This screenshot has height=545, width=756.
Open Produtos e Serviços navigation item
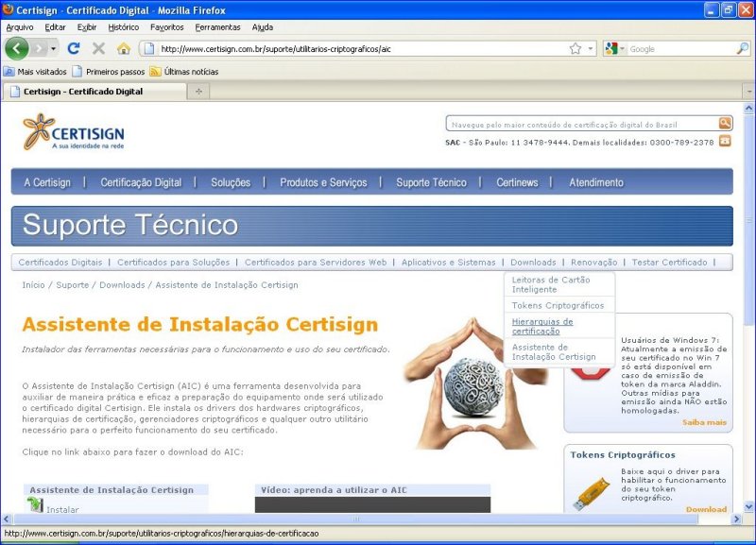pos(323,182)
